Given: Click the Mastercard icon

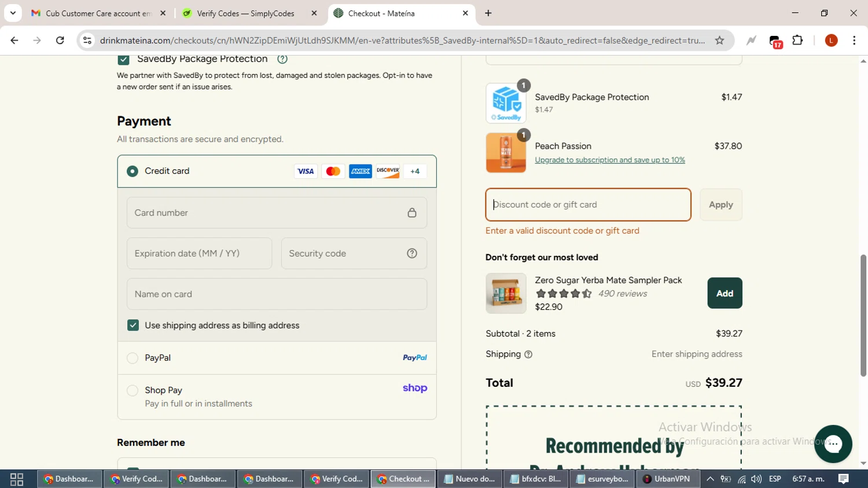Looking at the screenshot, I should click(333, 171).
